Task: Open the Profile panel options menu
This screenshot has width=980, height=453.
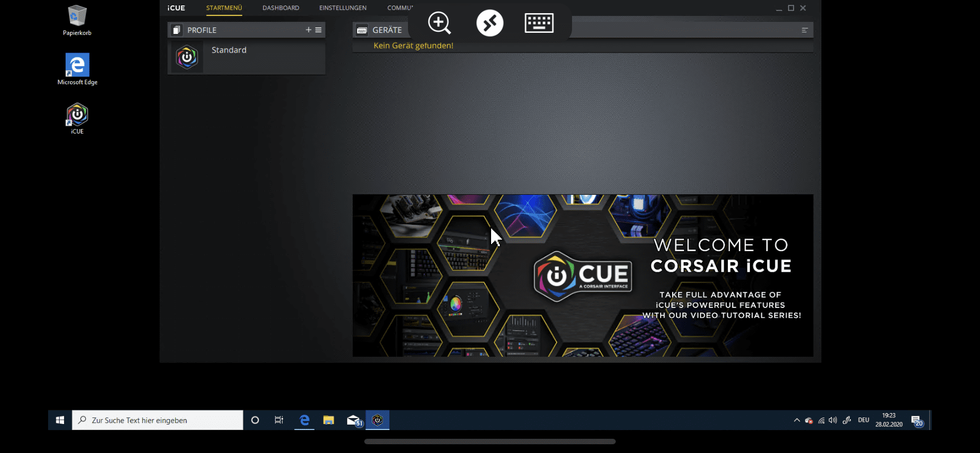Action: [x=318, y=30]
